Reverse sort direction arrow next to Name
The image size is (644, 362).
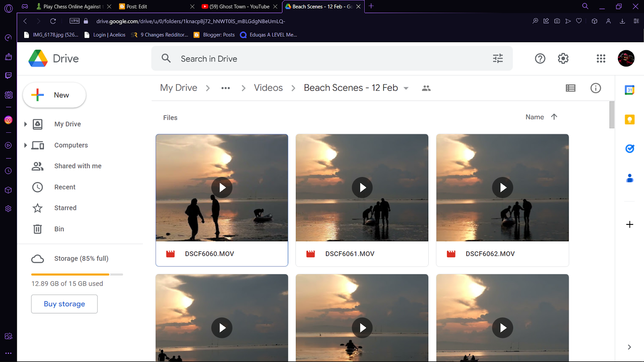tap(554, 117)
